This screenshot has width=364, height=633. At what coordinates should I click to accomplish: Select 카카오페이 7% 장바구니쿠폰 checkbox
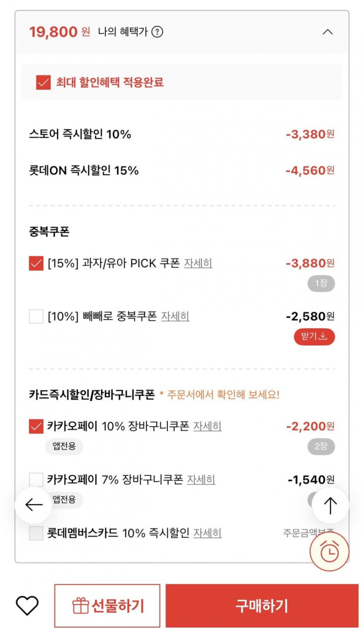click(36, 480)
